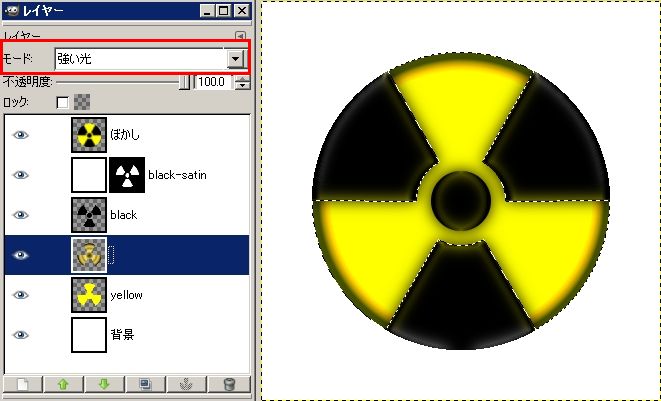Image resolution: width=661 pixels, height=401 pixels.
Task: Hide the ぼかし layer
Action: click(21, 135)
